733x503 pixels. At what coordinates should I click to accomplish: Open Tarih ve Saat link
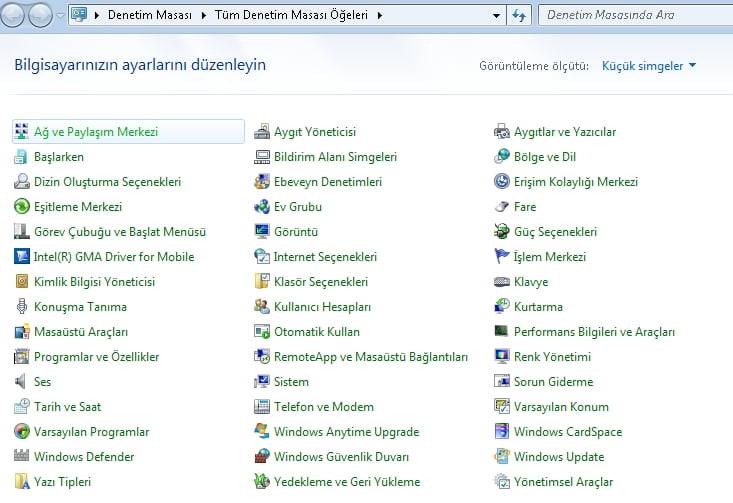[67, 407]
